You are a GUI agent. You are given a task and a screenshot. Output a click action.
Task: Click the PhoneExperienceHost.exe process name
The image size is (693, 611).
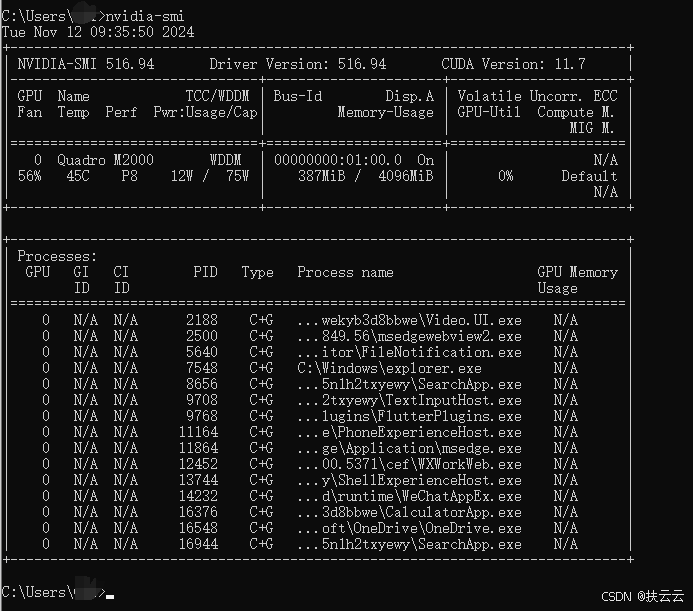pyautogui.click(x=409, y=432)
